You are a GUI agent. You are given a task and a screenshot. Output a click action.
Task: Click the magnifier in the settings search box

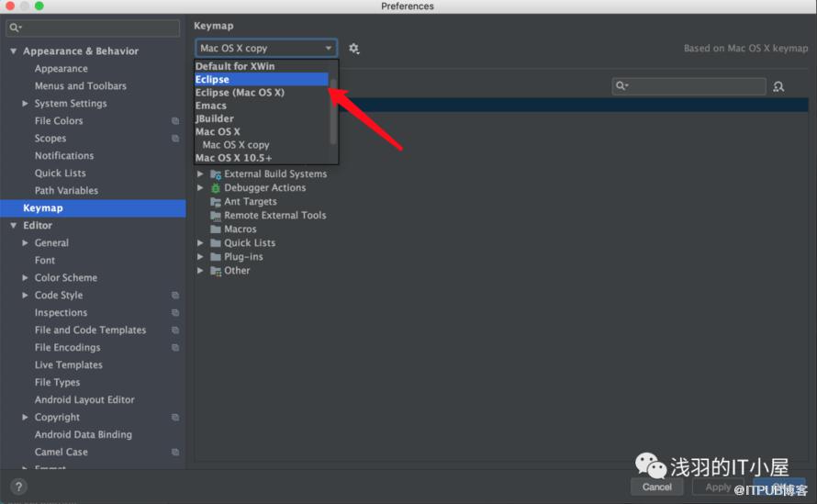(x=15, y=28)
